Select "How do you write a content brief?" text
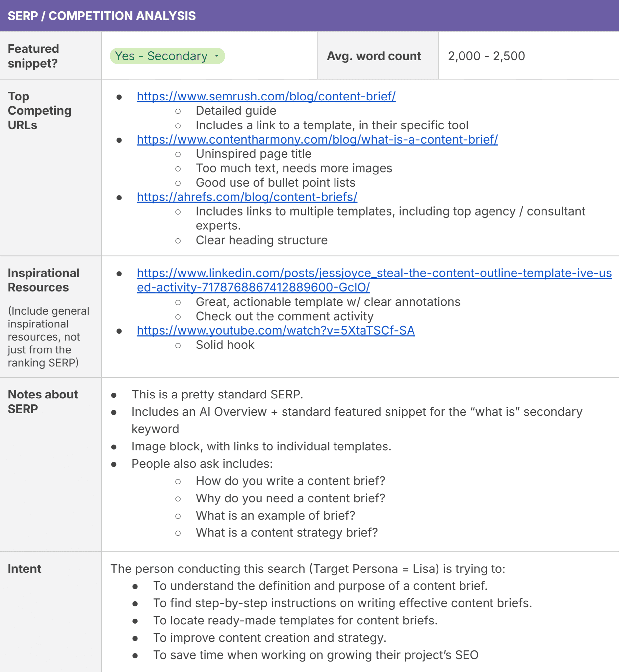This screenshot has height=672, width=619. click(x=290, y=481)
